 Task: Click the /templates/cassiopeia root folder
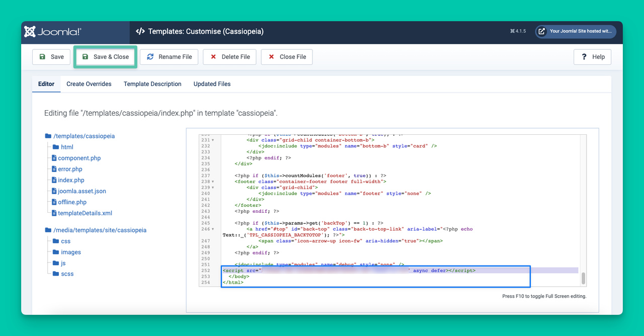click(x=84, y=136)
